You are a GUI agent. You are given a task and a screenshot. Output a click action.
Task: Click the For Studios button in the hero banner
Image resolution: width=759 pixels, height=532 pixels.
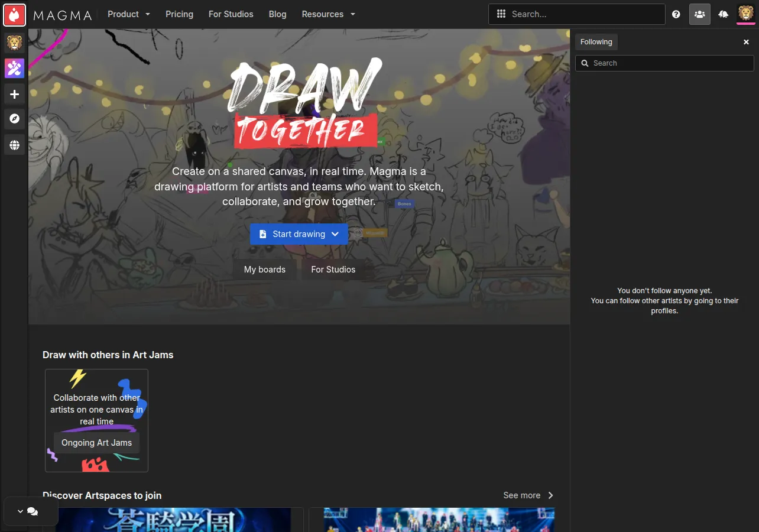[x=333, y=270]
